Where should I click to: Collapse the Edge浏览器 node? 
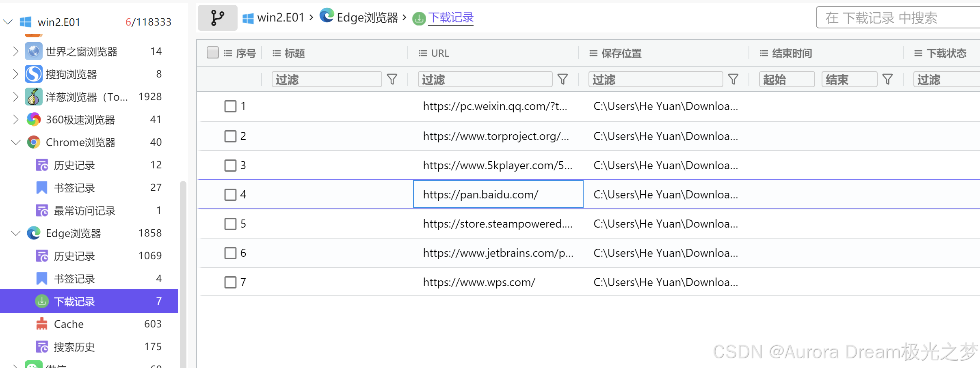(16, 233)
